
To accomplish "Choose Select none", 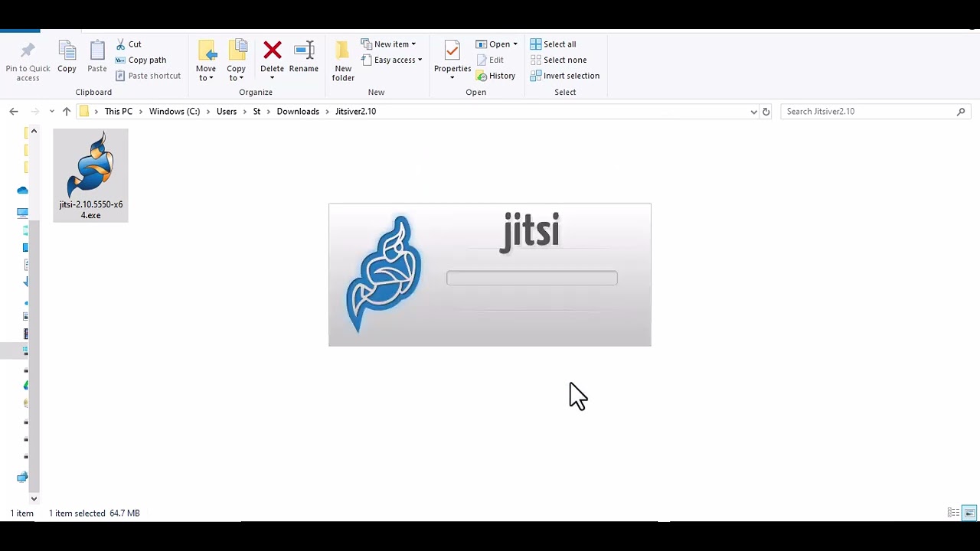I will point(558,60).
